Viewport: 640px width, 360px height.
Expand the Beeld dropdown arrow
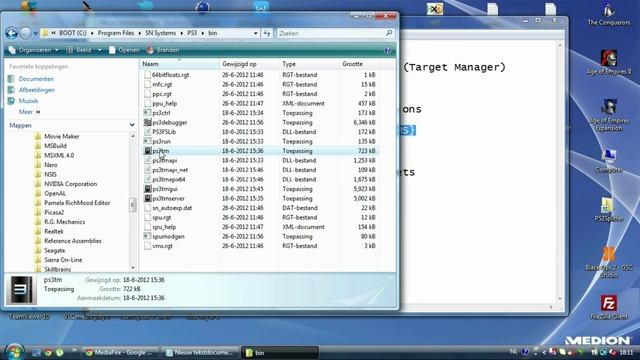point(100,50)
